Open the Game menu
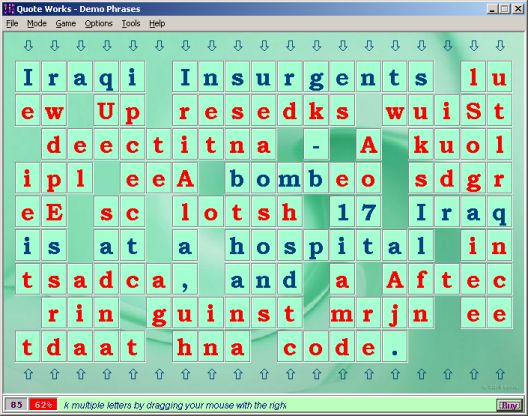 66,24
